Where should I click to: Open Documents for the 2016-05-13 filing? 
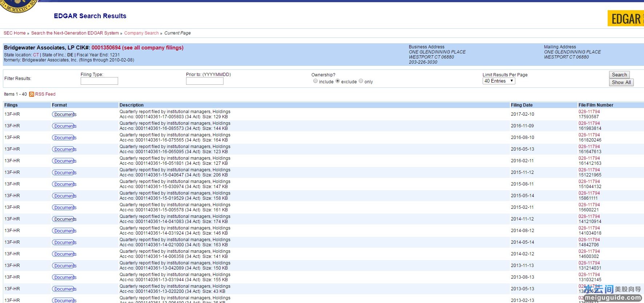pyautogui.click(x=64, y=149)
